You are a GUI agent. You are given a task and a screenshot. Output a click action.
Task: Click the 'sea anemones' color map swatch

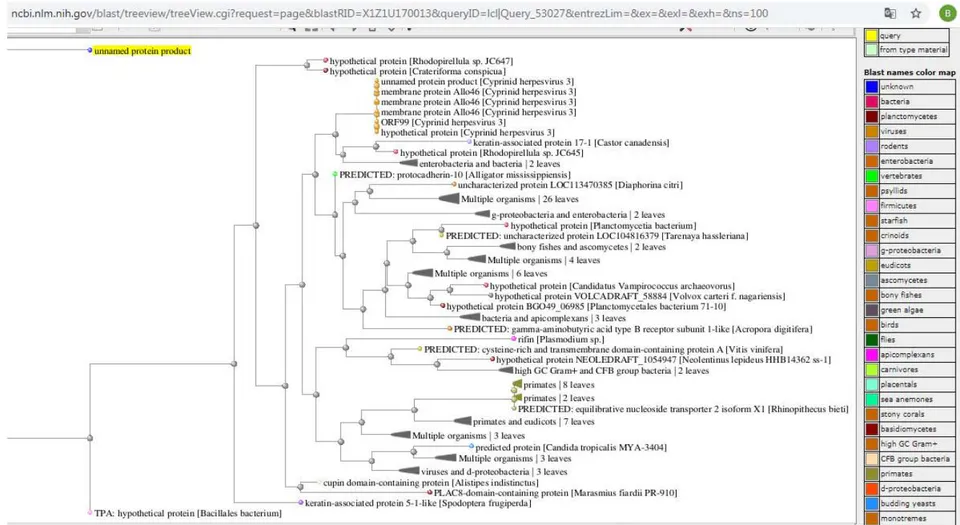pyautogui.click(x=872, y=399)
